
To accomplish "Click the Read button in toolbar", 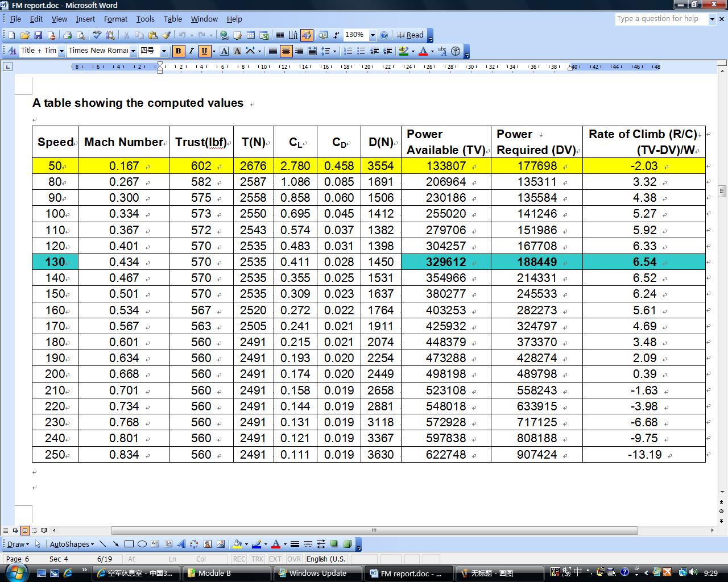I will (410, 35).
